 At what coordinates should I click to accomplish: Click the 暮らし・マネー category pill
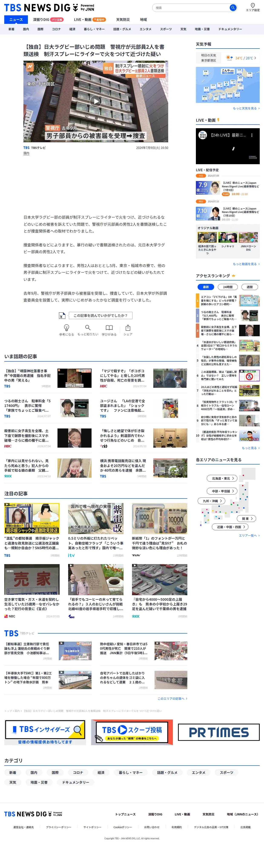click(x=131, y=772)
